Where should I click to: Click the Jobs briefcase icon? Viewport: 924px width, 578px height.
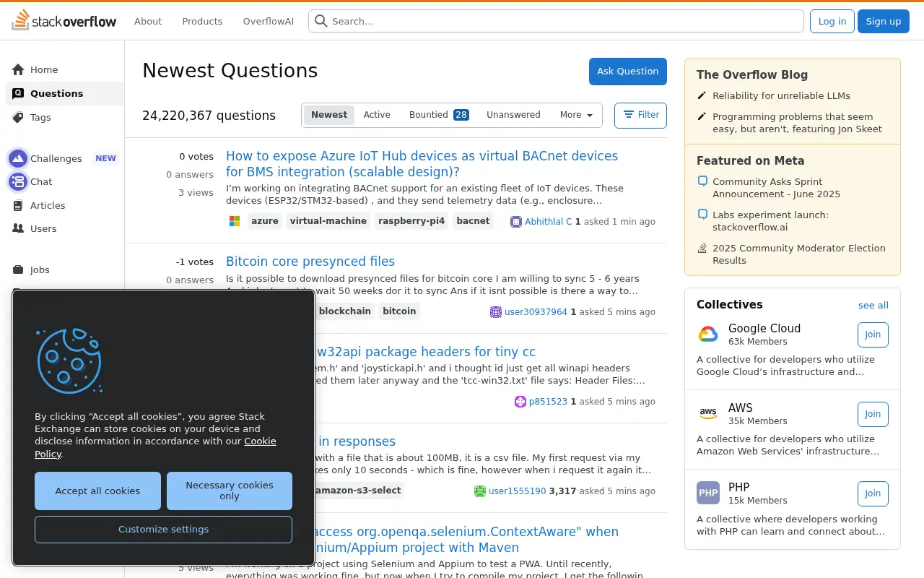coord(18,269)
